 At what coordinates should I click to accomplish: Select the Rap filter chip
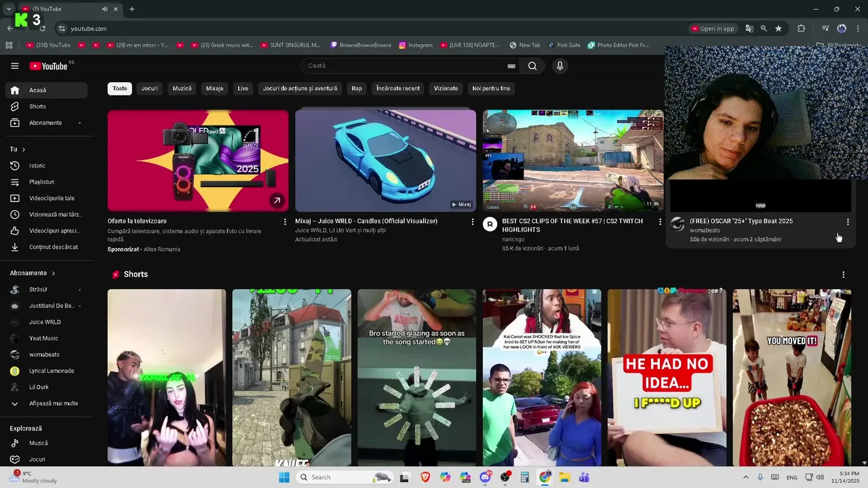357,88
